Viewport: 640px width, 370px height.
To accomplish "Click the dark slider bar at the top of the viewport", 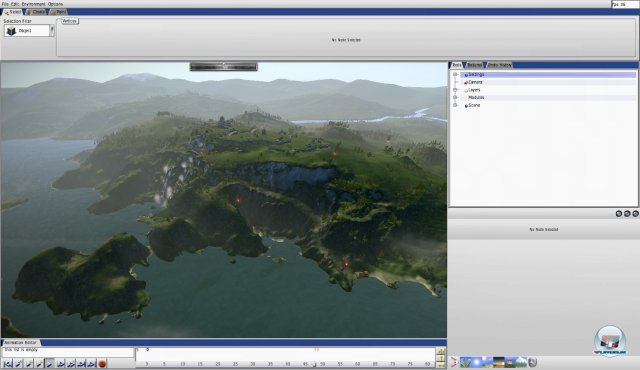I will click(x=224, y=66).
